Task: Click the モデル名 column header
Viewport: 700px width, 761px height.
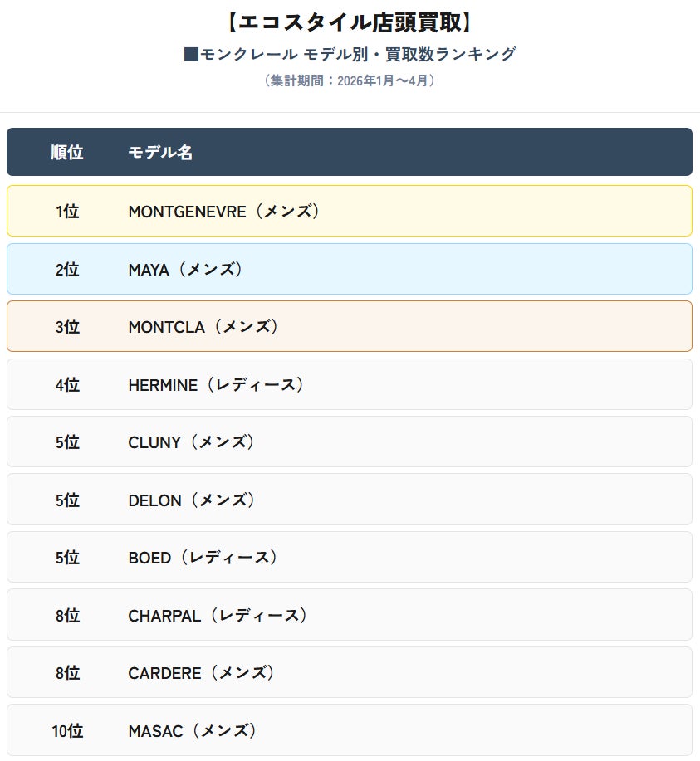Action: [160, 152]
